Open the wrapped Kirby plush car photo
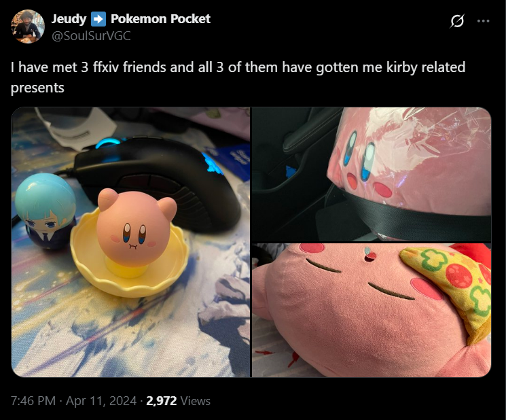This screenshot has height=420, width=506. pyautogui.click(x=372, y=175)
